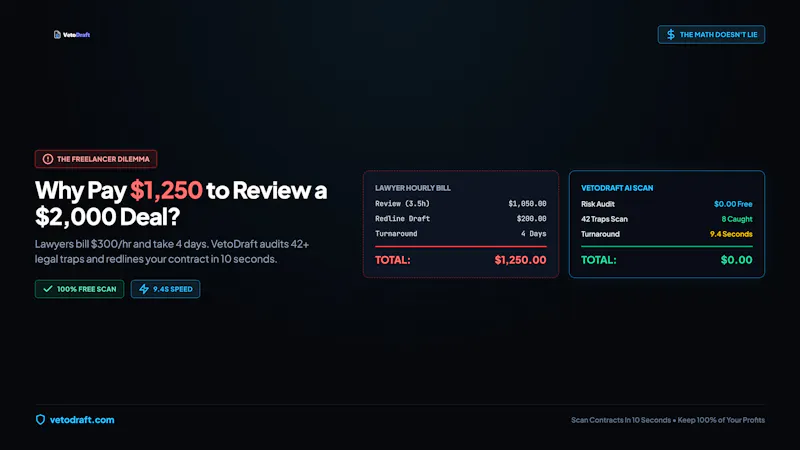
Task: Click the 100% Free Scan badge
Action: coord(79,289)
